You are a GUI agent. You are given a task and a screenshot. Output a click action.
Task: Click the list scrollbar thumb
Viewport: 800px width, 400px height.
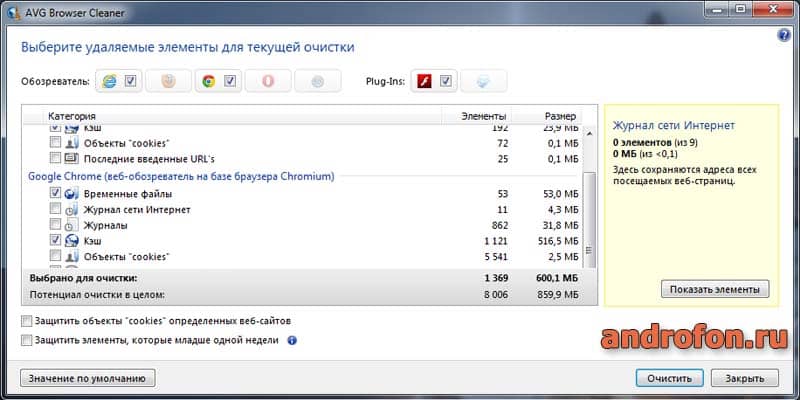coord(590,220)
